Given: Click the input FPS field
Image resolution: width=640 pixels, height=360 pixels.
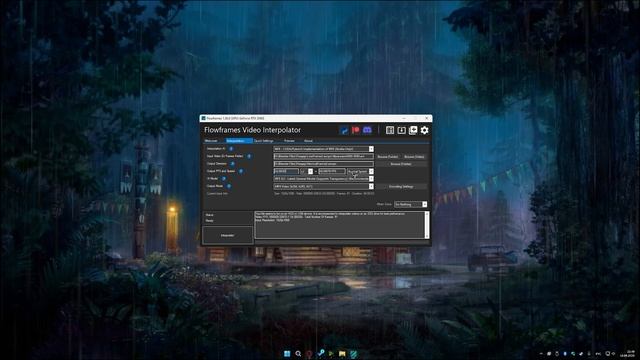Looking at the screenshot, I should (286, 171).
